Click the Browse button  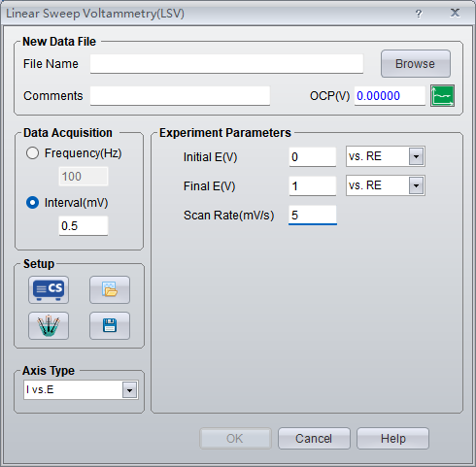416,64
